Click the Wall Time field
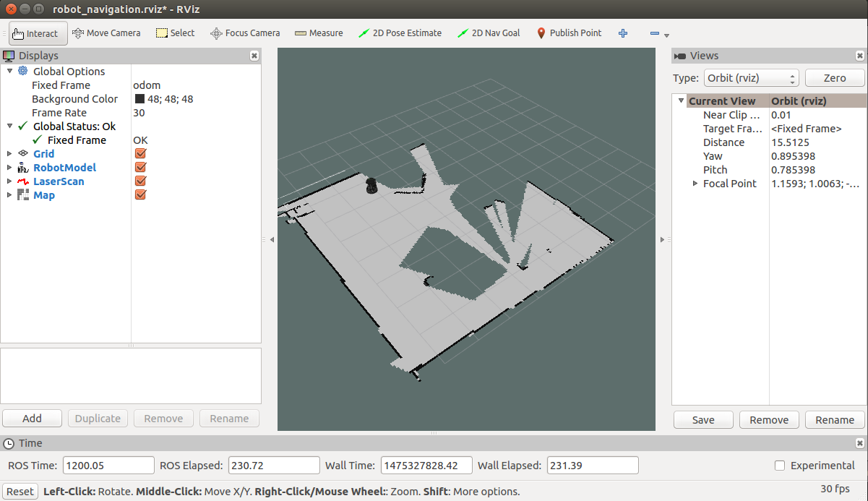 pyautogui.click(x=426, y=466)
